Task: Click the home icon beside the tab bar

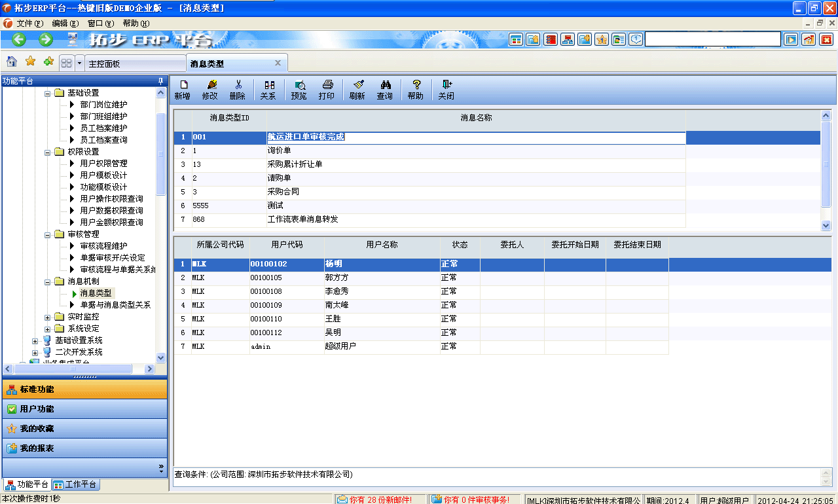Action: [11, 61]
